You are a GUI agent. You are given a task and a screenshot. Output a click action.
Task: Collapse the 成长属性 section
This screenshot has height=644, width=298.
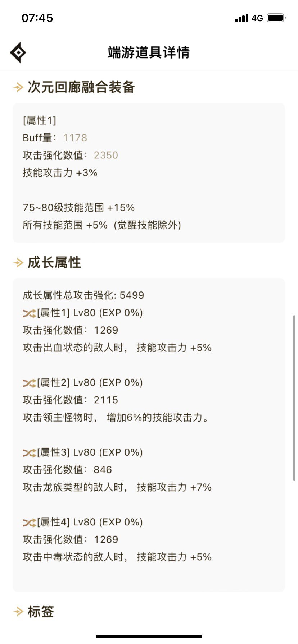[54, 263]
